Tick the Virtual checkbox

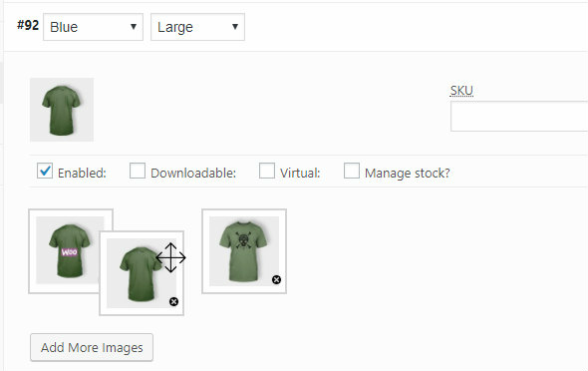click(267, 171)
